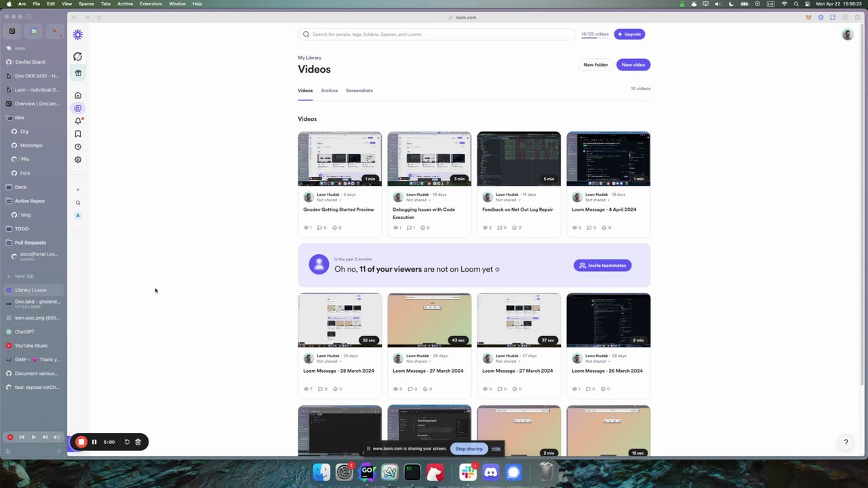Open Finder from the Dock
The height and width of the screenshot is (488, 868).
tap(321, 472)
